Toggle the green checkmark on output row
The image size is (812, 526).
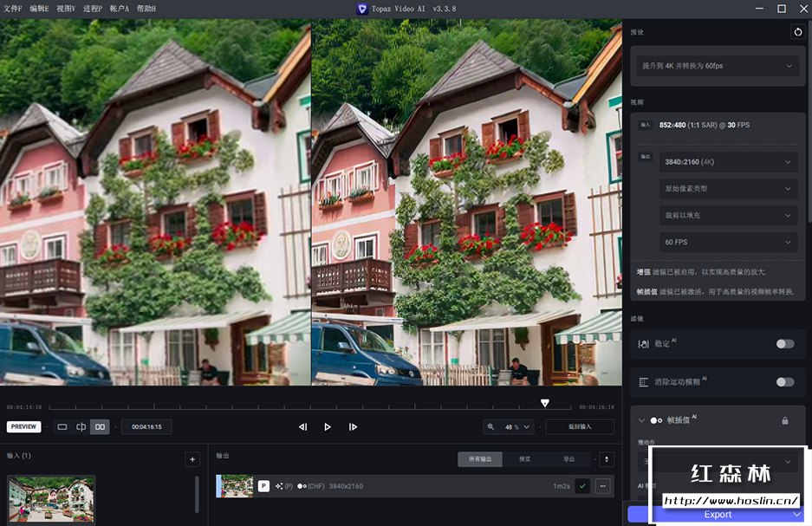pos(582,486)
